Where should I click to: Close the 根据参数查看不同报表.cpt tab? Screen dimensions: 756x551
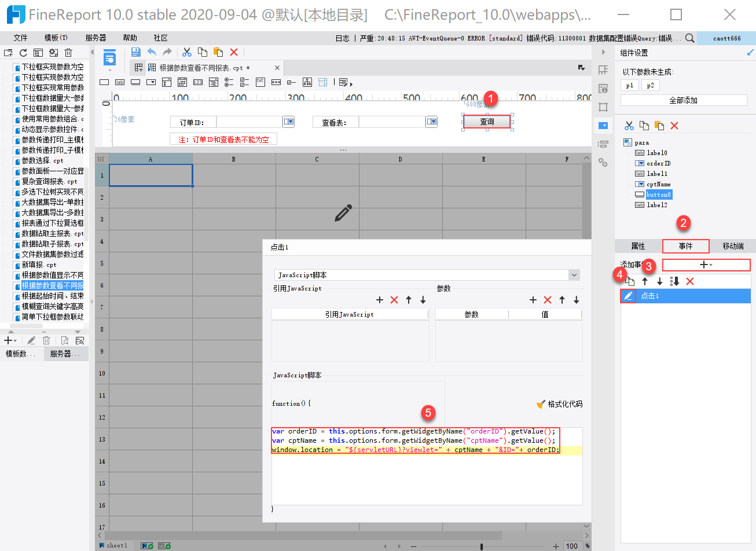click(x=277, y=68)
